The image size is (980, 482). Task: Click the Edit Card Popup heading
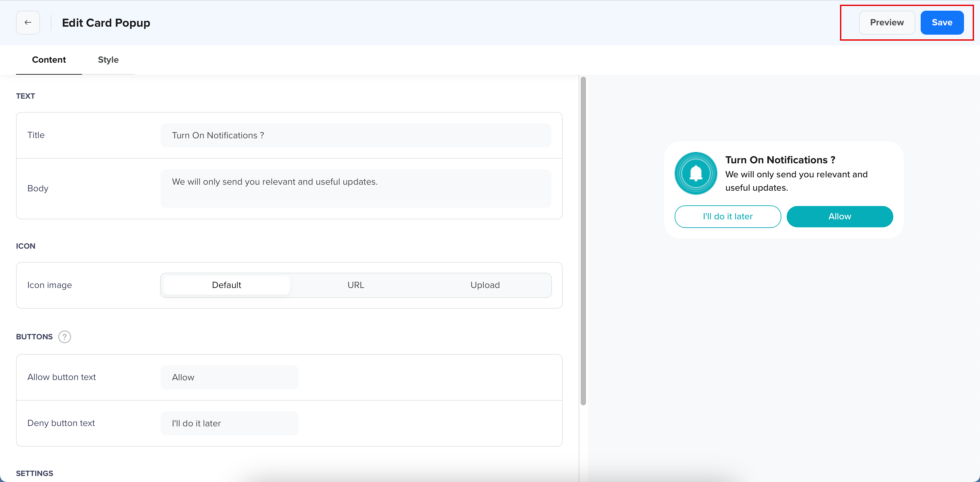106,23
